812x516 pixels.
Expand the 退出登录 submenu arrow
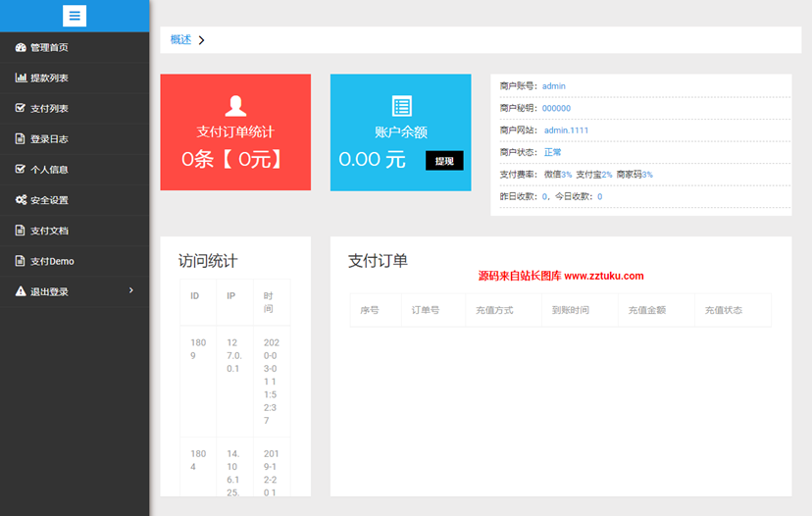(131, 290)
